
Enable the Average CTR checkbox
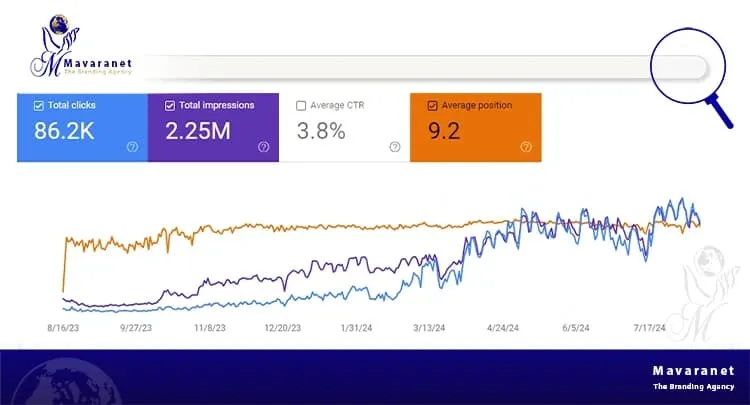[301, 105]
